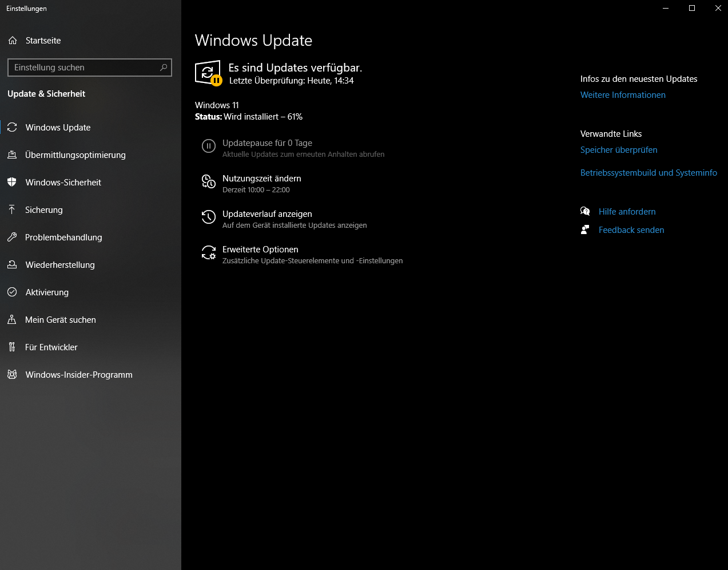
Task: Click the Problembehandlung wrench icon
Action: pyautogui.click(x=12, y=237)
